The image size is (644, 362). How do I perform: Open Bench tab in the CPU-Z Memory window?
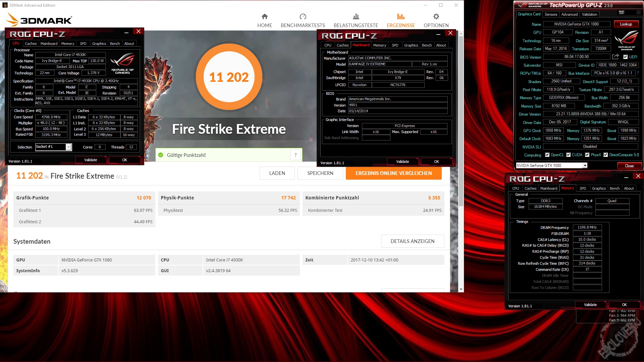coord(614,188)
